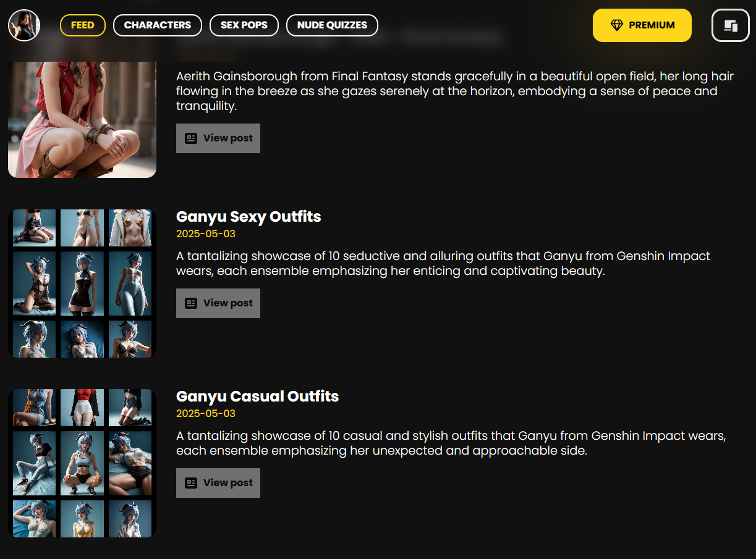Click the '10 casual and stylish outfits' description

(x=451, y=443)
